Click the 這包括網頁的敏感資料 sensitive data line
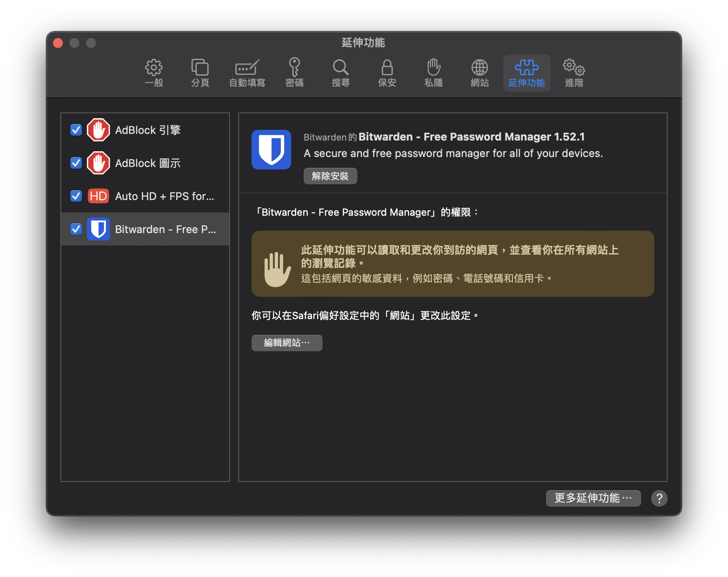The height and width of the screenshot is (577, 728). point(426,279)
